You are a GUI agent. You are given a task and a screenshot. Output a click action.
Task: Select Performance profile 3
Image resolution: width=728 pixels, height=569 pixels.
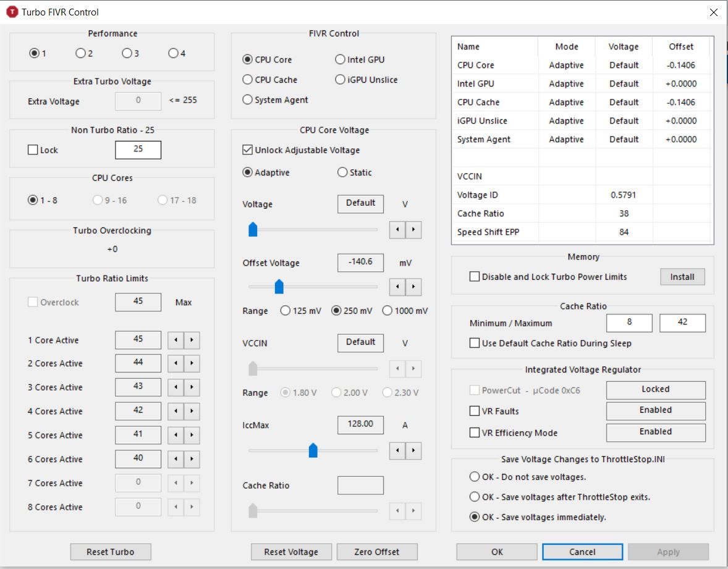click(x=127, y=54)
